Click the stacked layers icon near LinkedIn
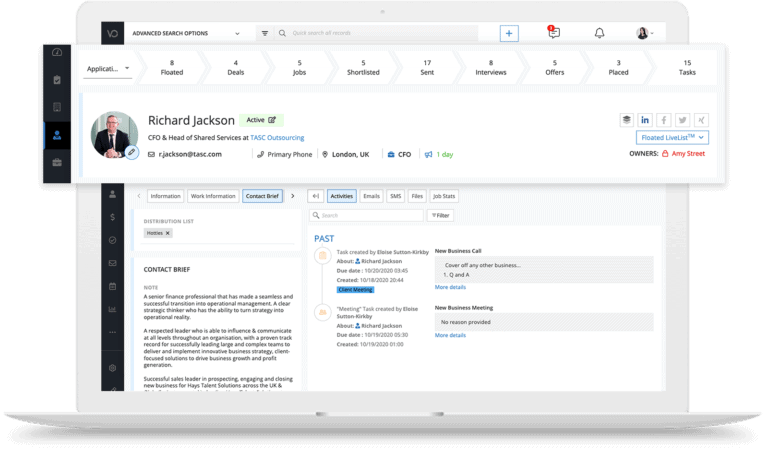768x452 pixels. pyautogui.click(x=626, y=120)
